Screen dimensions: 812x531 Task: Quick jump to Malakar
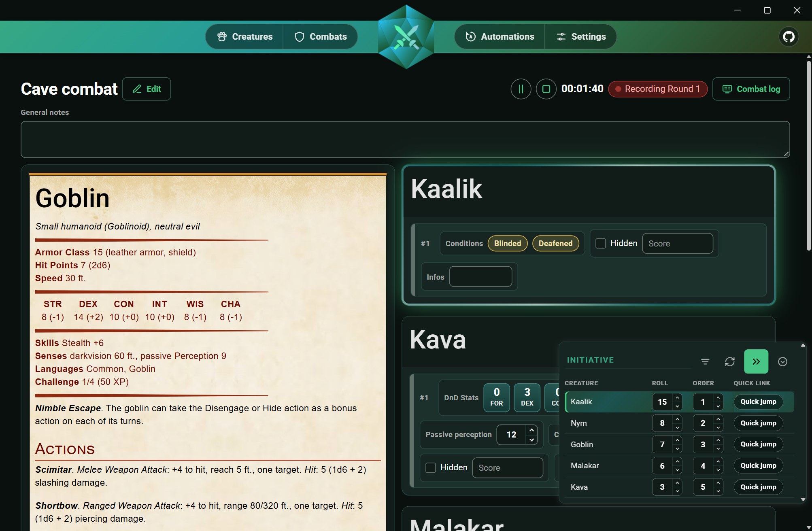[758, 466]
